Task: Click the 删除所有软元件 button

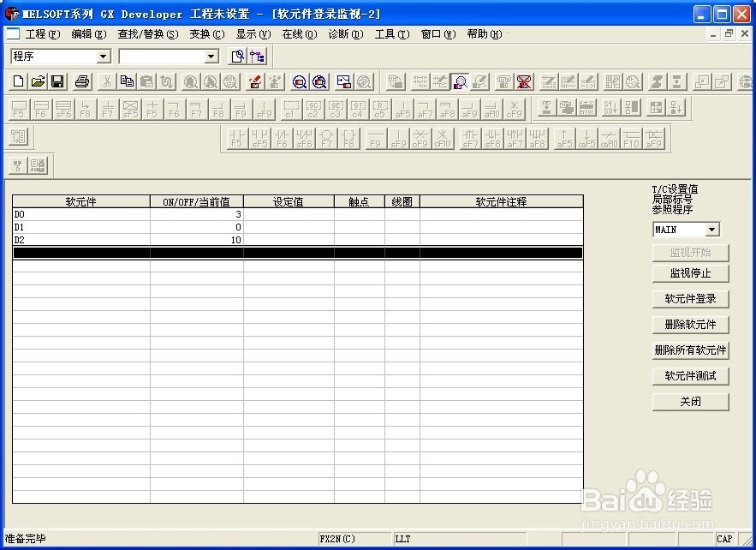Action: 690,350
